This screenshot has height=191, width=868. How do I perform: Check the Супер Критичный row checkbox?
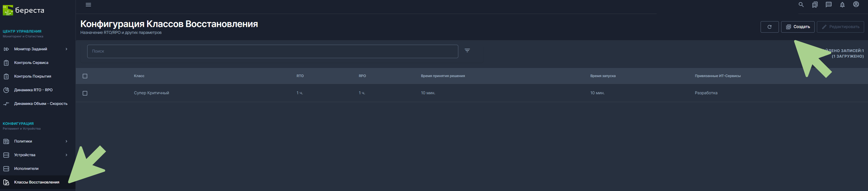(x=85, y=93)
